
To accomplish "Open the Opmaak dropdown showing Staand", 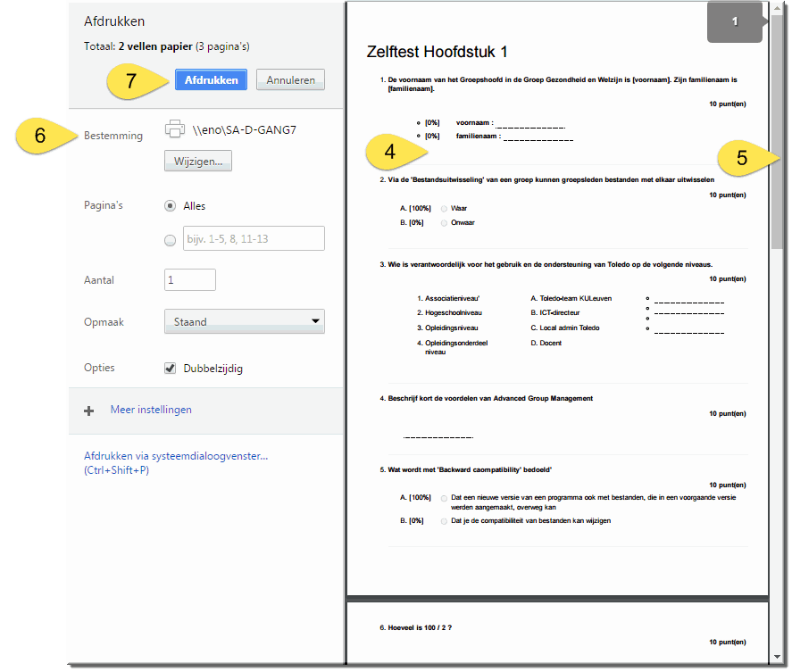I will click(245, 321).
